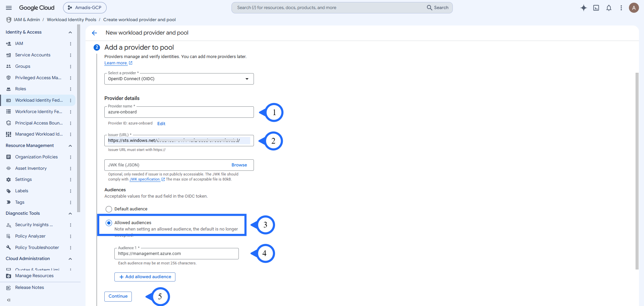Image resolution: width=644 pixels, height=306 pixels.
Task: Click the Settings gear icon in sidebar
Action: point(9,180)
